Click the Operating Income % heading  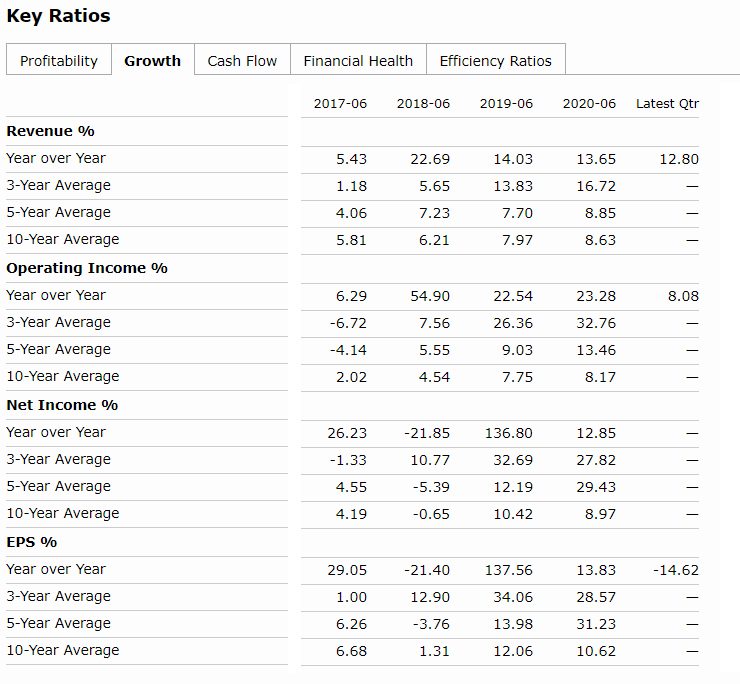click(x=87, y=268)
